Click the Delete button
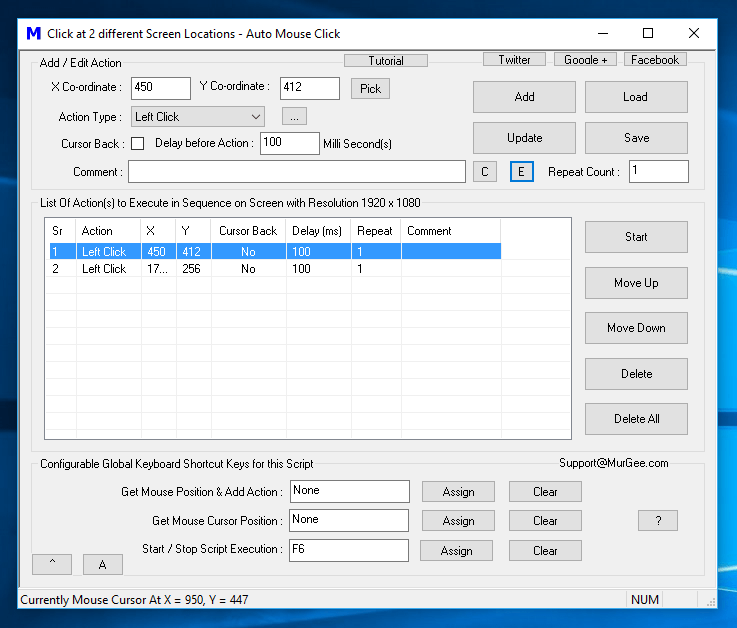The width and height of the screenshot is (737, 628). (x=636, y=374)
